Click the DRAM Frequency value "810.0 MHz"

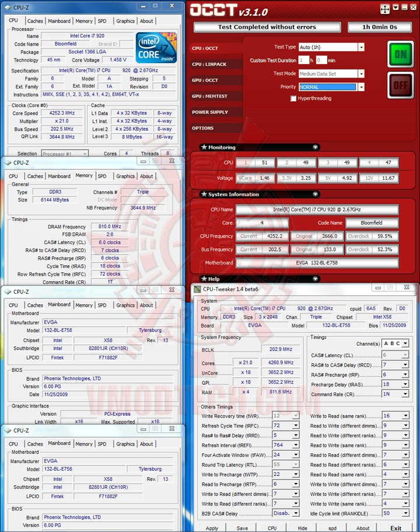tap(110, 227)
